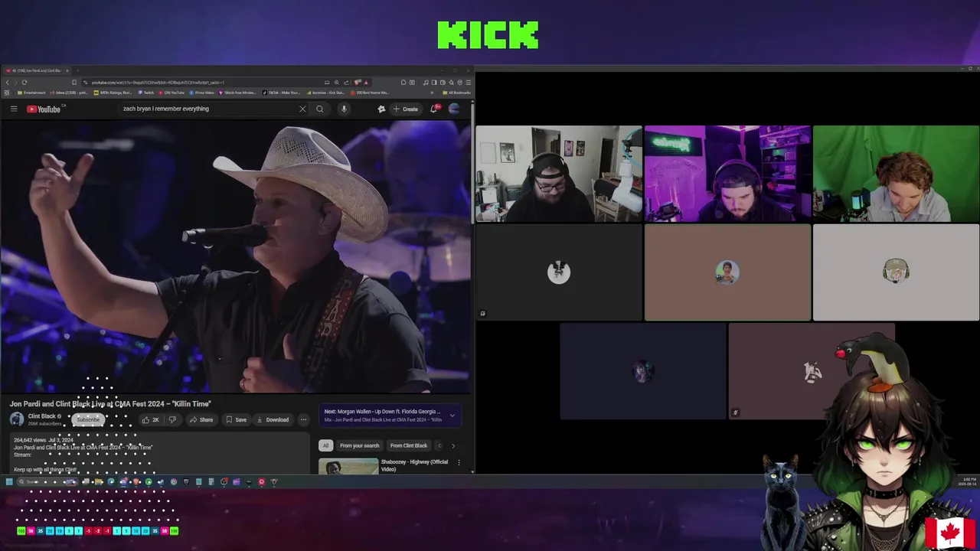Image resolution: width=980 pixels, height=551 pixels.
Task: Click the browser address bar URL
Action: [x=157, y=82]
